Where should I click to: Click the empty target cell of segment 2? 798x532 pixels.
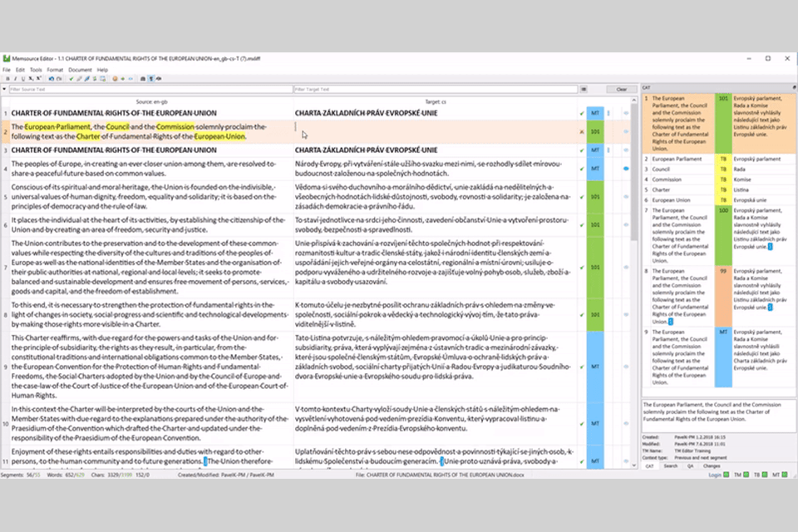click(435, 132)
